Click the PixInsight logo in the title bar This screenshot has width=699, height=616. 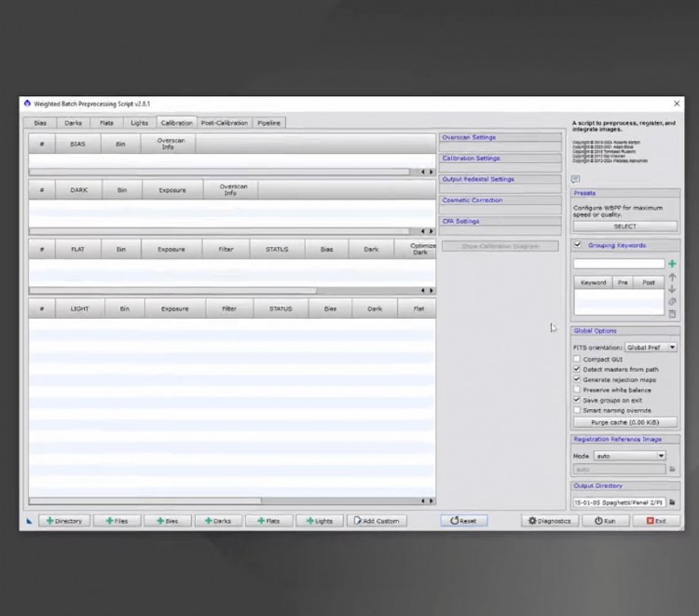coord(27,103)
